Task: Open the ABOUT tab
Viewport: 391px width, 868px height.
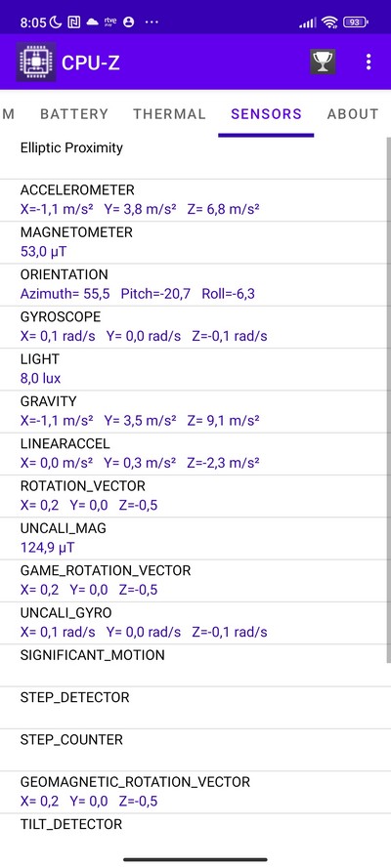Action: click(353, 114)
